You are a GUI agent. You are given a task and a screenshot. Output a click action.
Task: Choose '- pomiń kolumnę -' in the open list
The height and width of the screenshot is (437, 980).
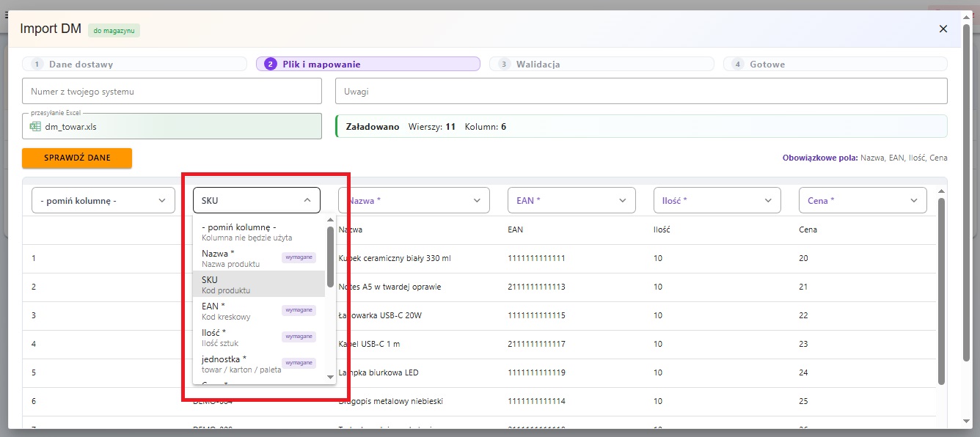pos(259,232)
